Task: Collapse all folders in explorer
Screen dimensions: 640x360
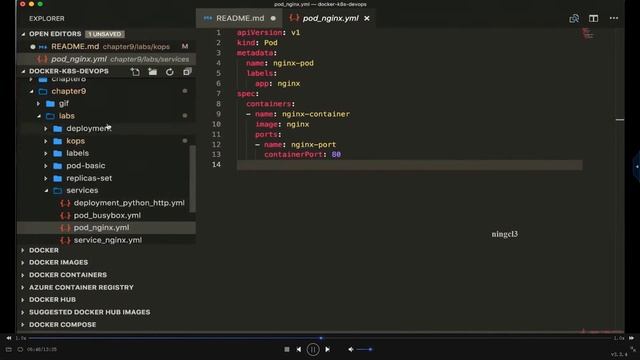Action: click(187, 72)
